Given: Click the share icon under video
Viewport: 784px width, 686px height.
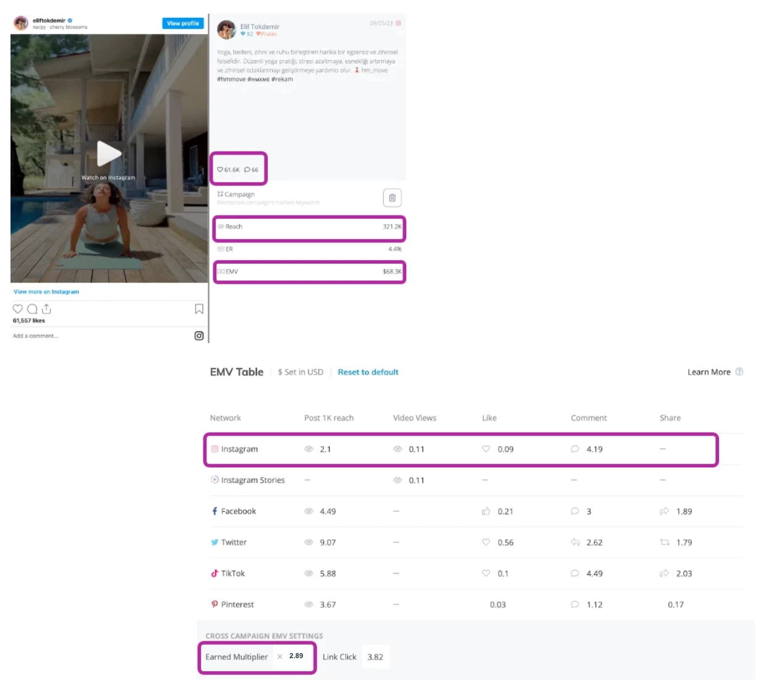Looking at the screenshot, I should coord(46,309).
